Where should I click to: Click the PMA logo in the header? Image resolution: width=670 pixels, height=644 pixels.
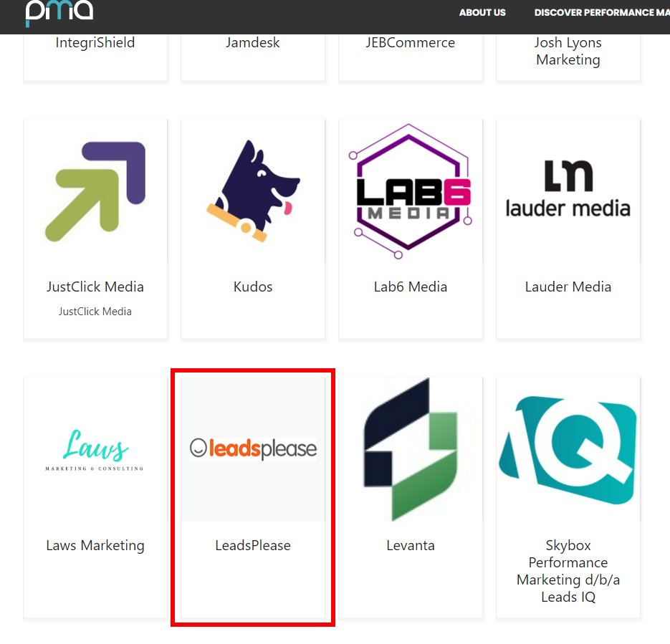59,12
